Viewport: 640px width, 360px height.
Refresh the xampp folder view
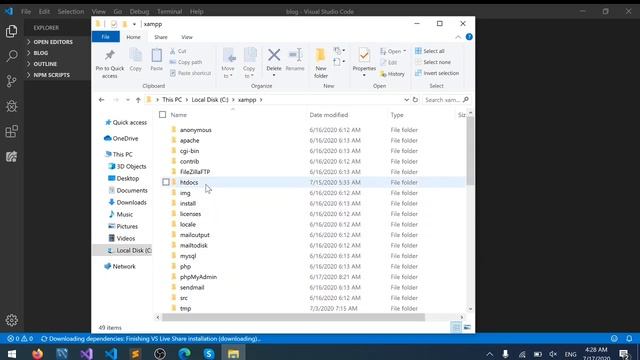[415, 100]
